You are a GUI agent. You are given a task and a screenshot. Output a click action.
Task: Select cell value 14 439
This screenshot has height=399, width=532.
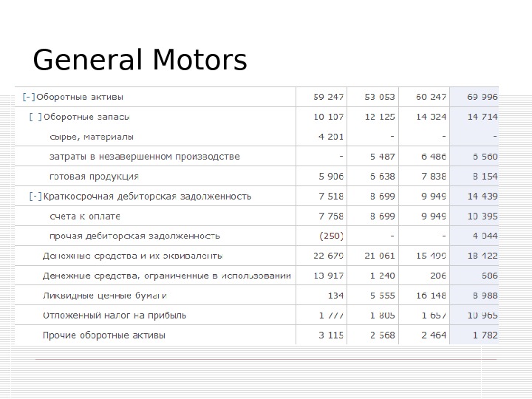(x=482, y=197)
